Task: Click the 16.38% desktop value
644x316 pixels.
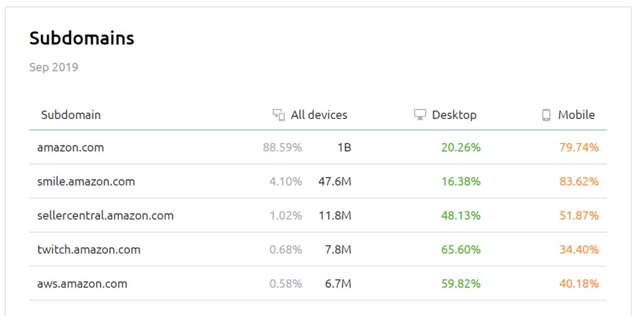Action: (x=461, y=181)
